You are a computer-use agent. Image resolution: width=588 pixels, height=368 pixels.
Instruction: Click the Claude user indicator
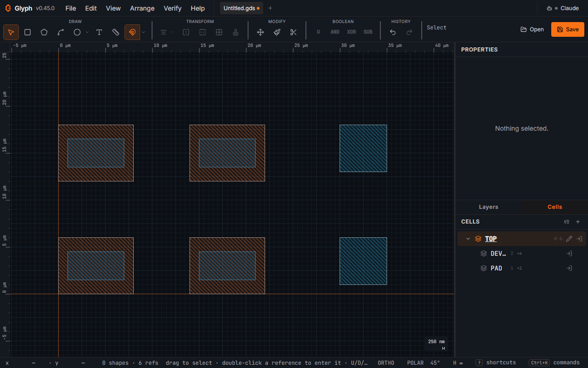click(563, 8)
